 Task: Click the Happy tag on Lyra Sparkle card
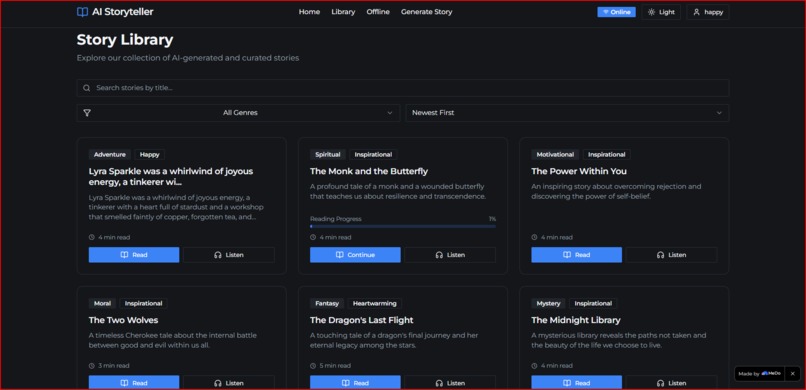point(150,155)
